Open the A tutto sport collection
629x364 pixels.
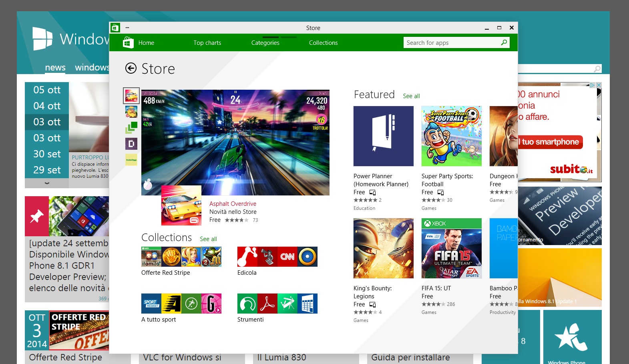tap(181, 304)
